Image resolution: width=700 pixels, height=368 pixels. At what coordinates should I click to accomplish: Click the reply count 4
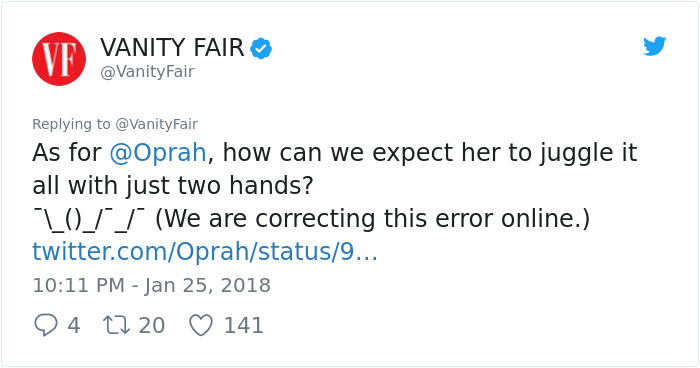click(x=74, y=325)
